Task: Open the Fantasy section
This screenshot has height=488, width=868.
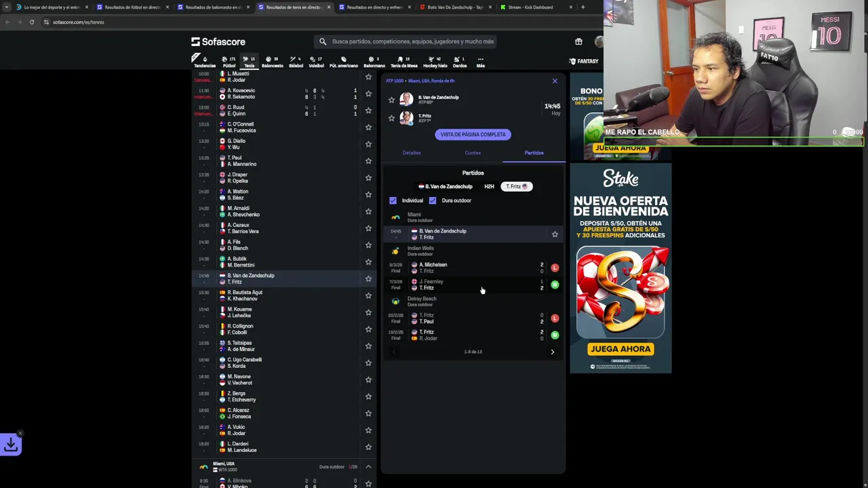Action: click(583, 61)
